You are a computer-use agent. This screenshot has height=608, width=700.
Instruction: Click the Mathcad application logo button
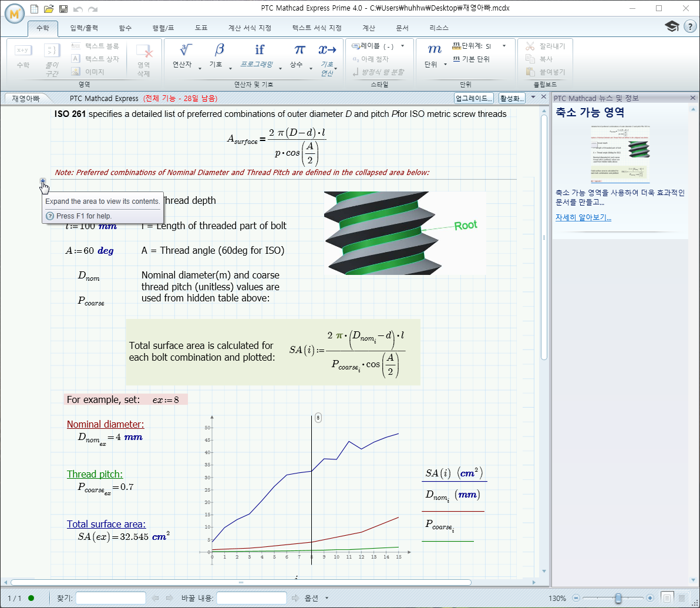coord(14,14)
